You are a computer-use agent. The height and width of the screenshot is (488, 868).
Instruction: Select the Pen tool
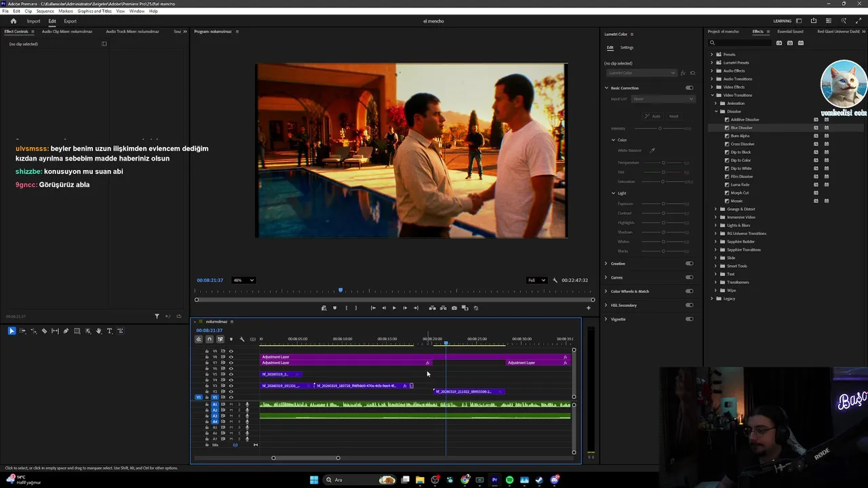click(x=66, y=331)
